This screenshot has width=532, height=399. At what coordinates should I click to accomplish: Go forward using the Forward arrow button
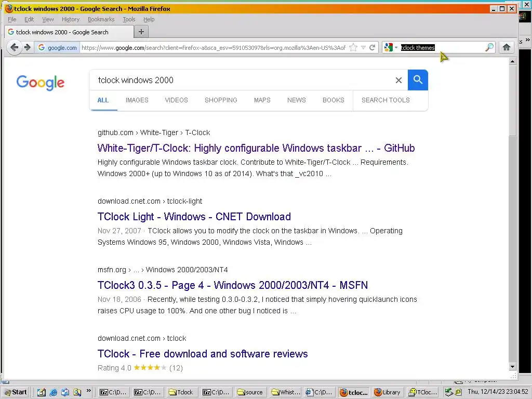click(x=28, y=47)
